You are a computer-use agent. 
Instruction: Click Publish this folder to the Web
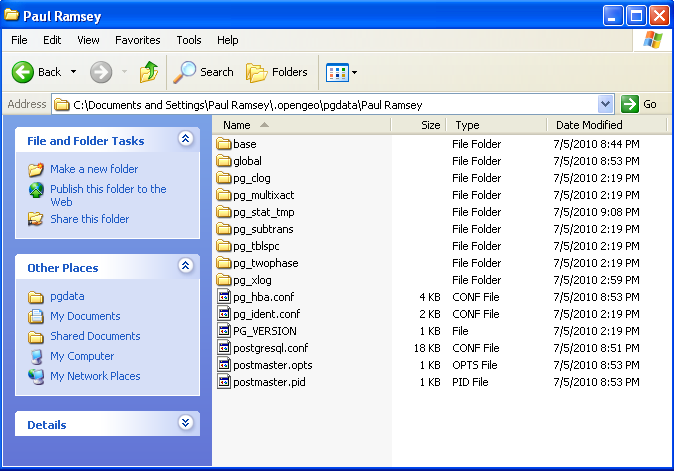tap(108, 195)
